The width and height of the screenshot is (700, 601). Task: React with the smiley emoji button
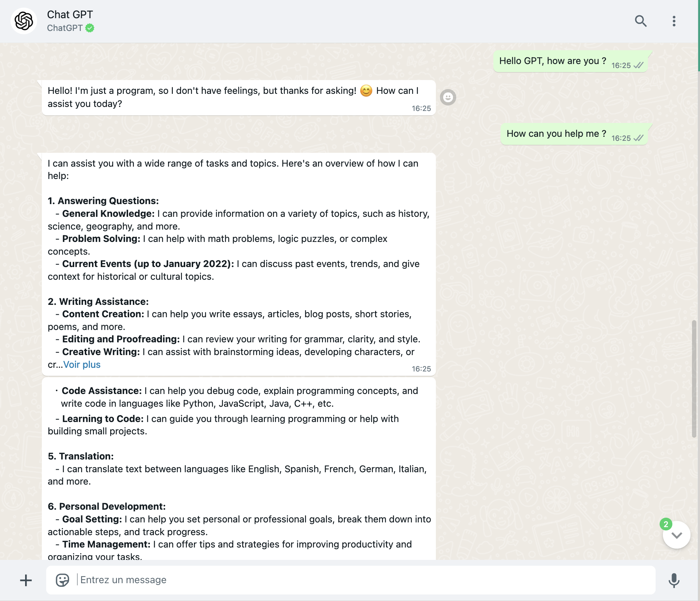[x=448, y=97]
